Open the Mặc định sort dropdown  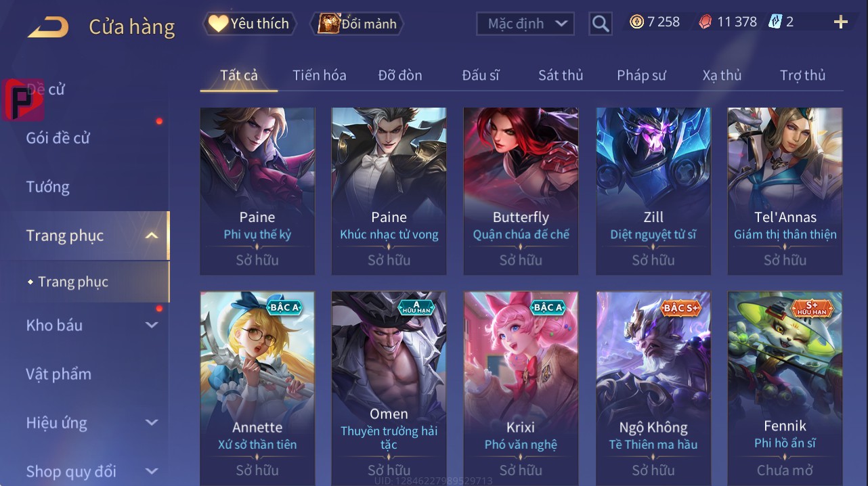coord(525,24)
